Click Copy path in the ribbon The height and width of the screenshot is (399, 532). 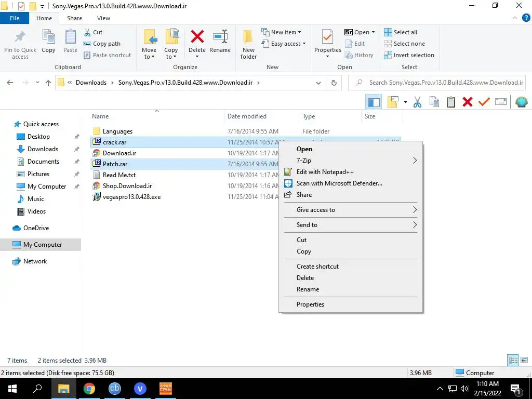[102, 44]
